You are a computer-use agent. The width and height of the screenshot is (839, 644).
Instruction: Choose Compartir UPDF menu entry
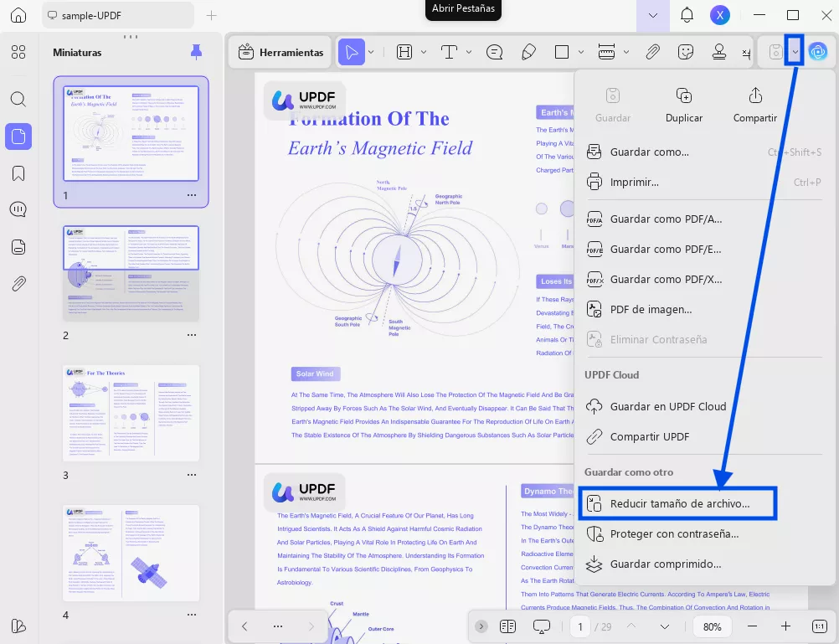click(x=703, y=437)
